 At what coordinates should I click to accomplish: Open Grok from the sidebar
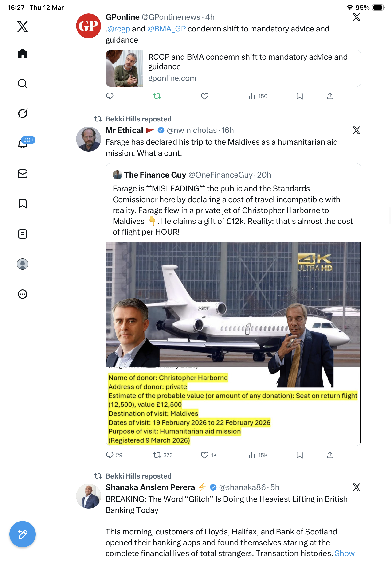pyautogui.click(x=23, y=113)
